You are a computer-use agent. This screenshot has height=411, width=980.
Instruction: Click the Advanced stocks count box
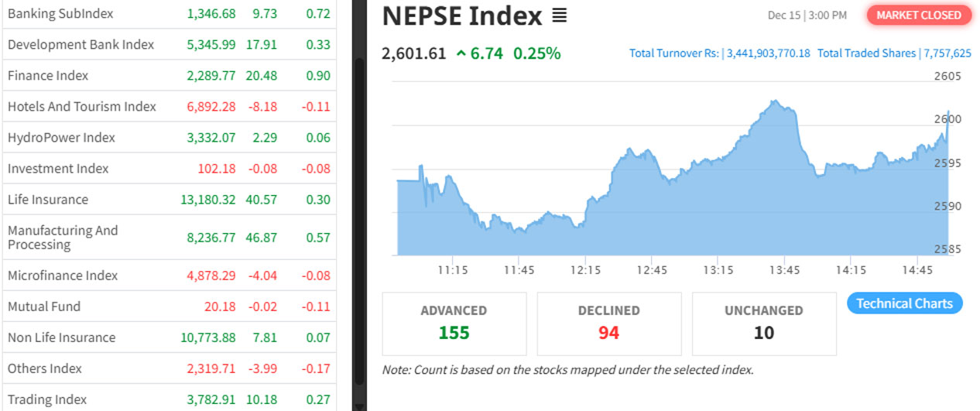pos(454,323)
